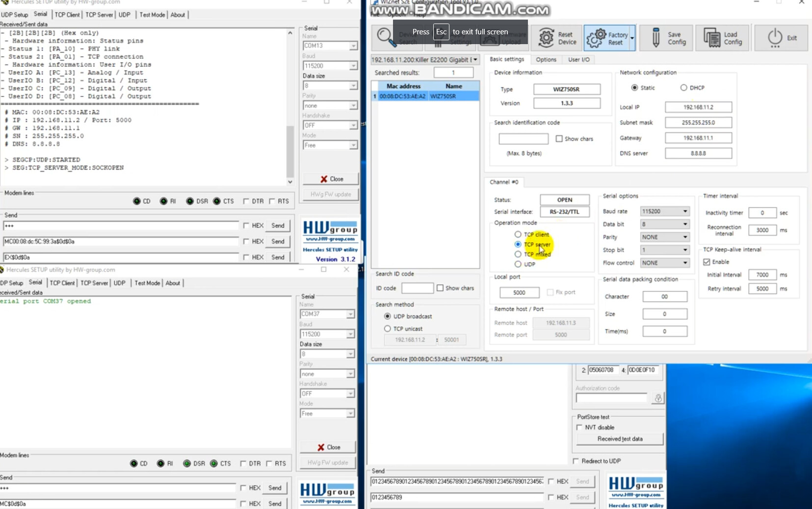Click the Exit power icon
Image resolution: width=812 pixels, height=509 pixels.
(775, 38)
